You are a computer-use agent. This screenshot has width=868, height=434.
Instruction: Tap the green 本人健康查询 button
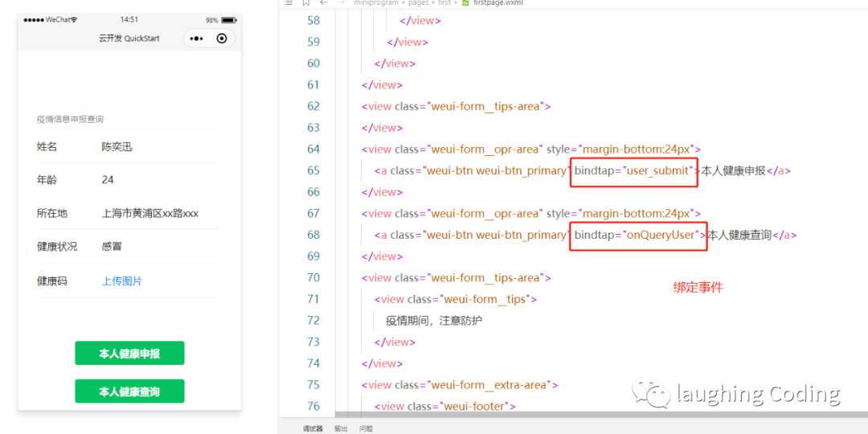point(129,391)
